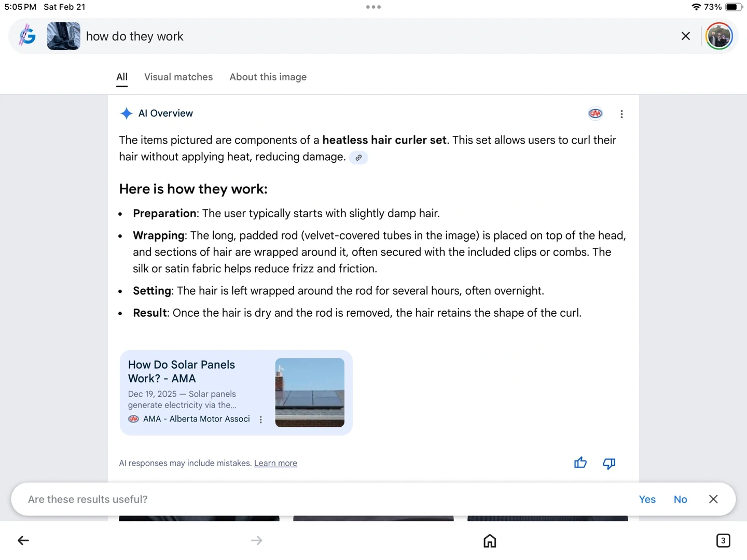Dismiss the 'Are these results useful?' banner
Image resolution: width=747 pixels, height=560 pixels.
[713, 499]
